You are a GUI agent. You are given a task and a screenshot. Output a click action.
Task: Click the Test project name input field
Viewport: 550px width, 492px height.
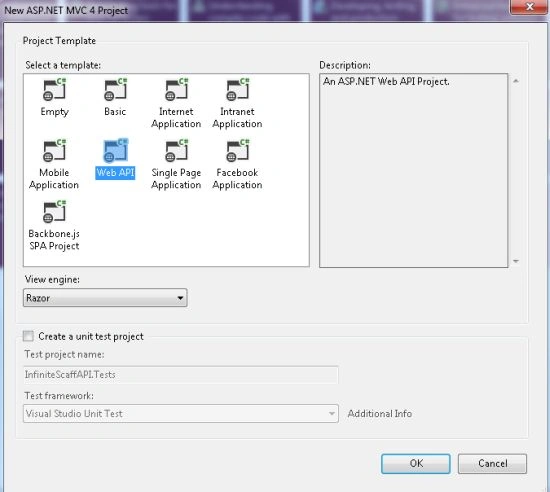click(181, 375)
